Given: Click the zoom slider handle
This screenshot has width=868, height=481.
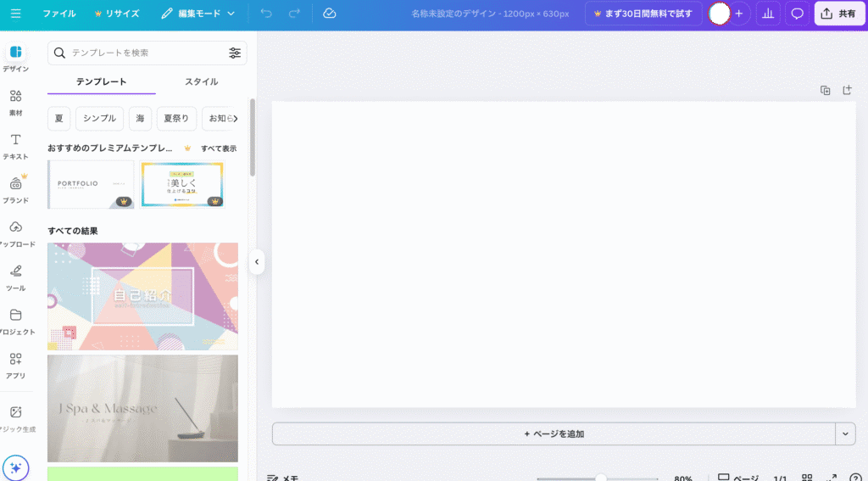Looking at the screenshot, I should (601, 478).
